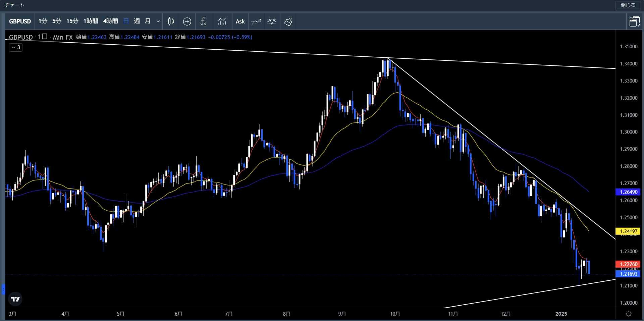Expand the blue left side panel handle
Image resolution: width=644 pixels, height=321 pixels.
coord(3,289)
